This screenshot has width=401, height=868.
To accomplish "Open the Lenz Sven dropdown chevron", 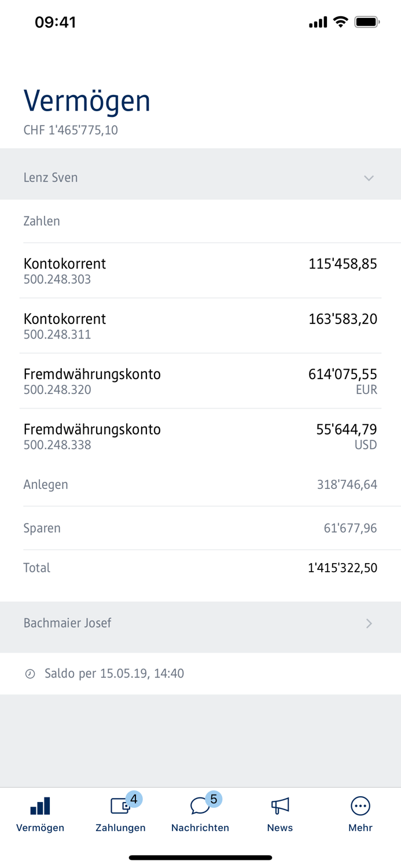I will (369, 178).
